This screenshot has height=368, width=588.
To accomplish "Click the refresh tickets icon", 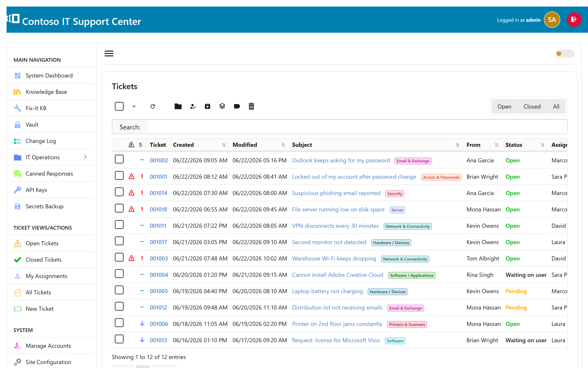I will point(153,106).
